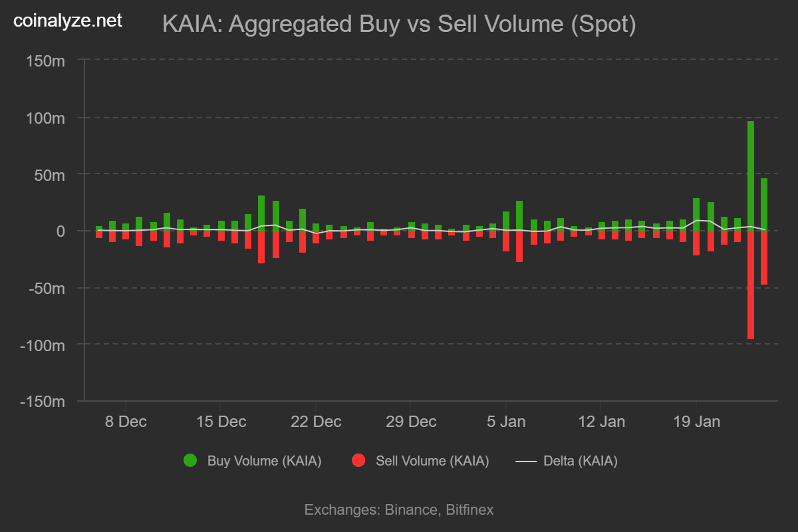Toggle the Buy Volume (KAIA) legend label
This screenshot has height=532, width=798.
264,461
